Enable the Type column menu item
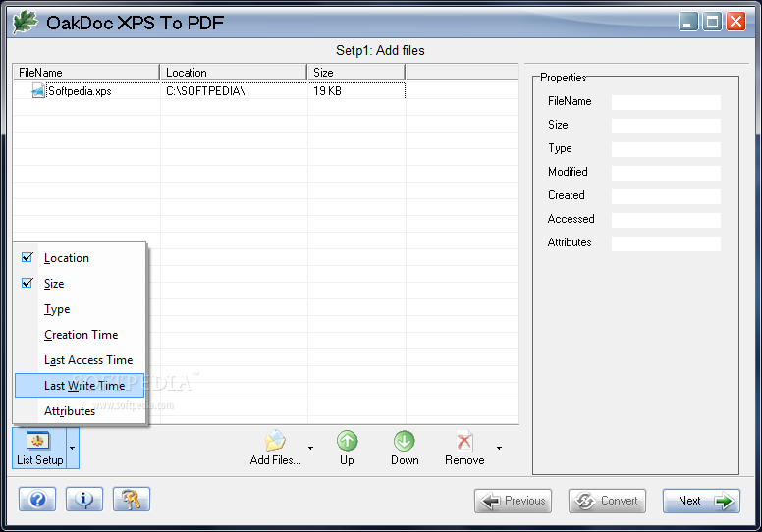 [80, 309]
